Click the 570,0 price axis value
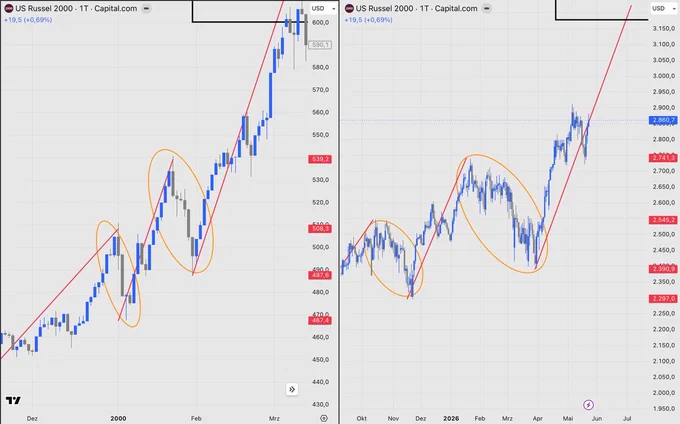680x424 pixels. click(320, 90)
